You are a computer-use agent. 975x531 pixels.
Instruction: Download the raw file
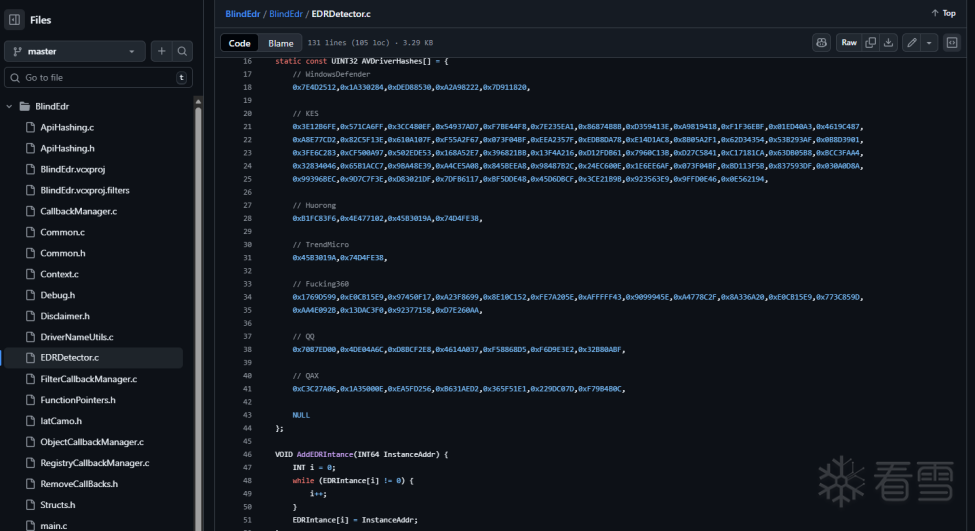(889, 42)
